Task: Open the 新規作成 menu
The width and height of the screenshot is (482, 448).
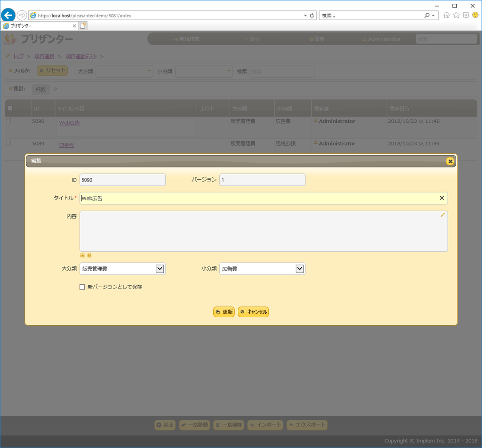Action: tap(187, 39)
